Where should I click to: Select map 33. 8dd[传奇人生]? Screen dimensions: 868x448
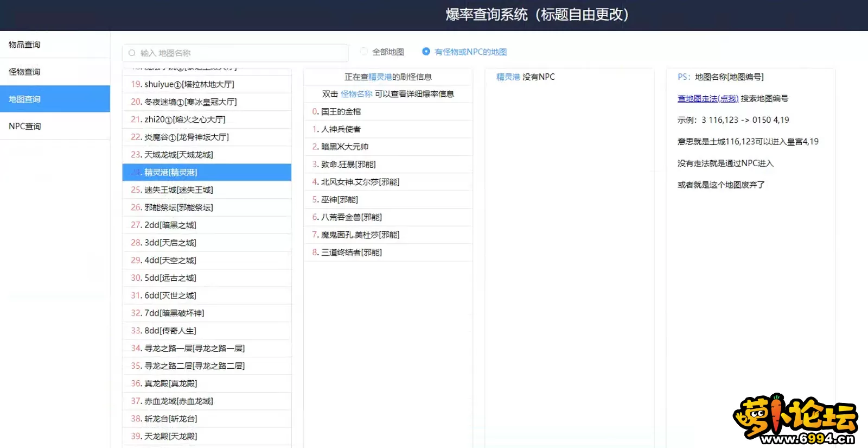pyautogui.click(x=207, y=331)
